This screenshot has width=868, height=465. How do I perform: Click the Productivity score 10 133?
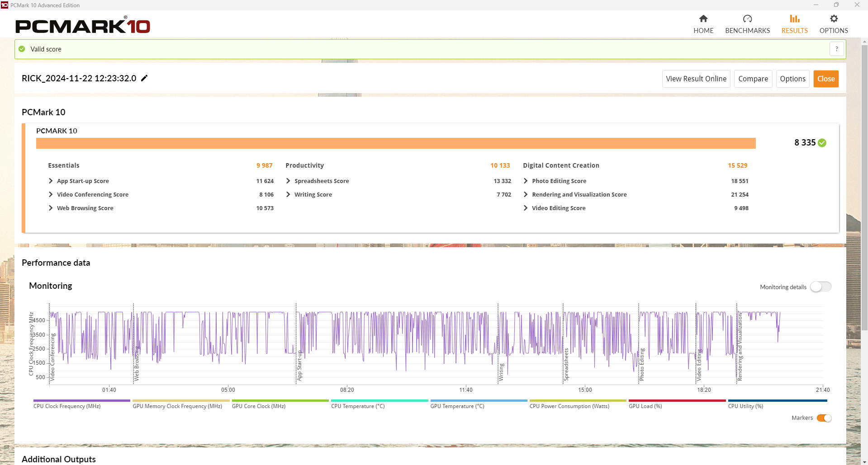pyautogui.click(x=500, y=165)
